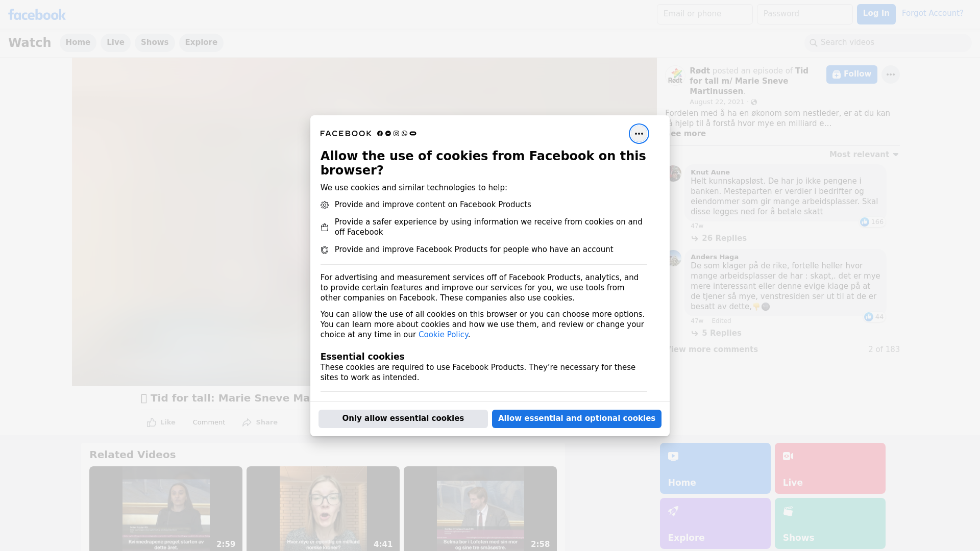The image size is (980, 551).
Task: Load View more comments
Action: coord(713,349)
